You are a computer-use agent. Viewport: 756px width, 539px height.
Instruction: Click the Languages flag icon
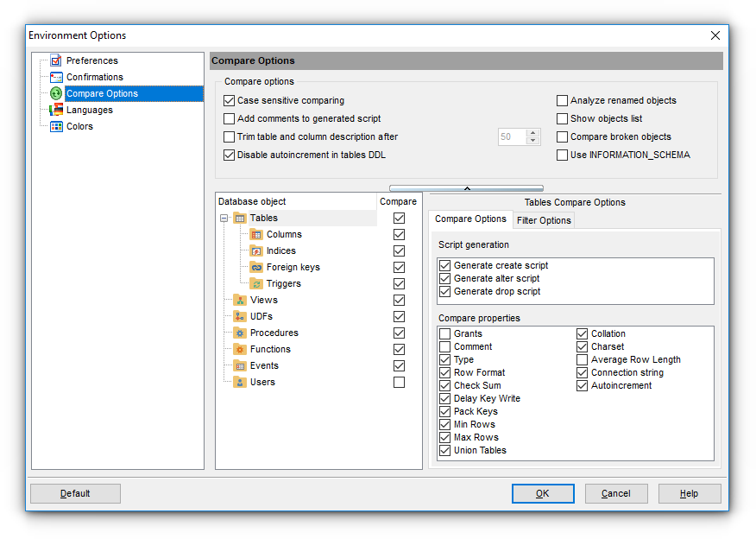[56, 110]
